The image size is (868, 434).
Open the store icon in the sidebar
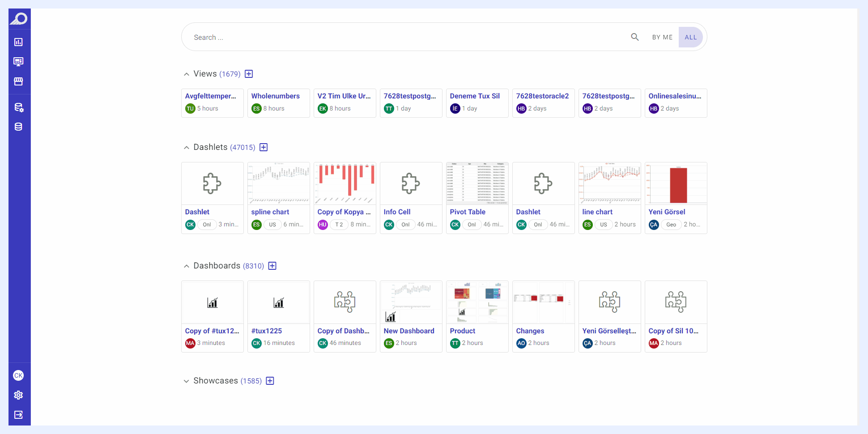tap(18, 81)
